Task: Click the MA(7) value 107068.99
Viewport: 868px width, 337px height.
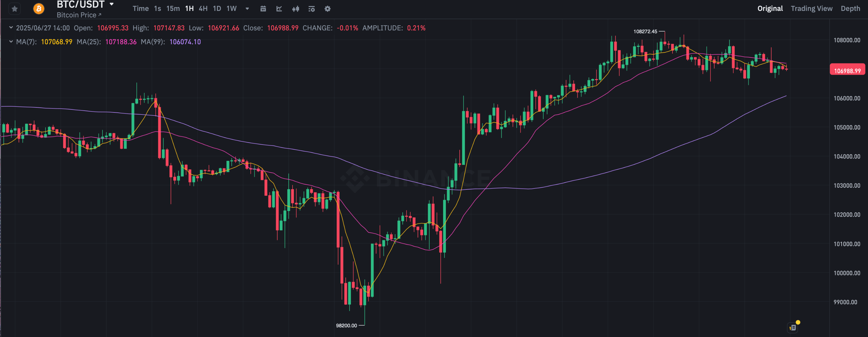Action: (57, 42)
